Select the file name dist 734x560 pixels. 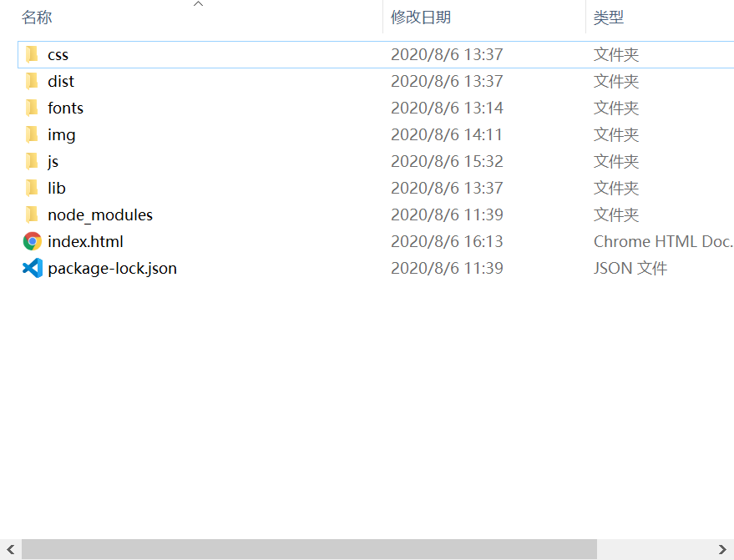coord(61,82)
